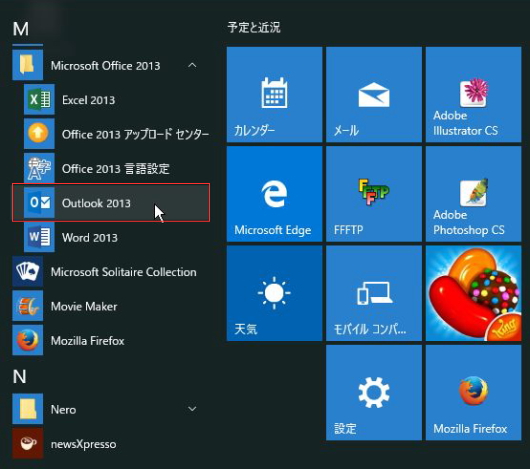530x469 pixels.
Task: Click the Microsoft Solitaire Collection icon
Action: click(x=28, y=271)
